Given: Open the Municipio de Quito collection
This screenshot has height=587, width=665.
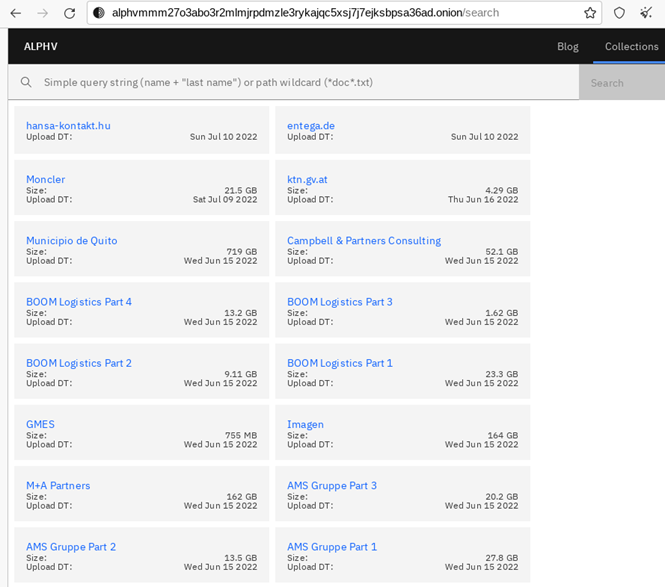Looking at the screenshot, I should click(x=72, y=240).
